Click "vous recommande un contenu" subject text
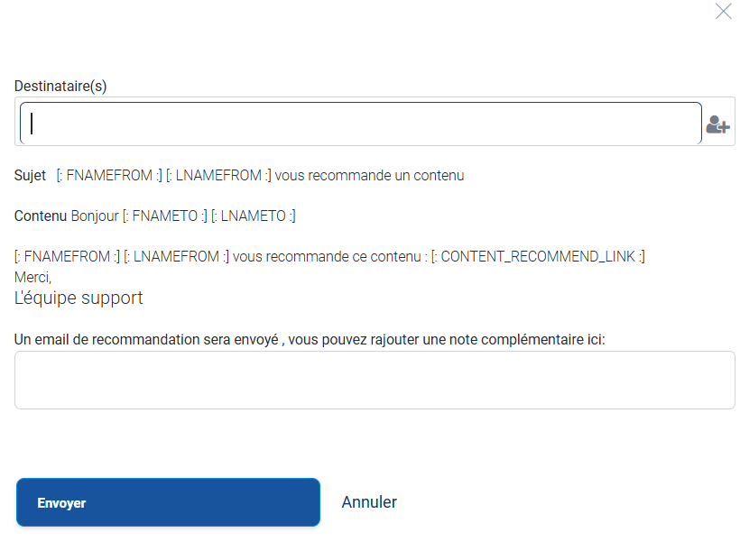 (x=370, y=176)
